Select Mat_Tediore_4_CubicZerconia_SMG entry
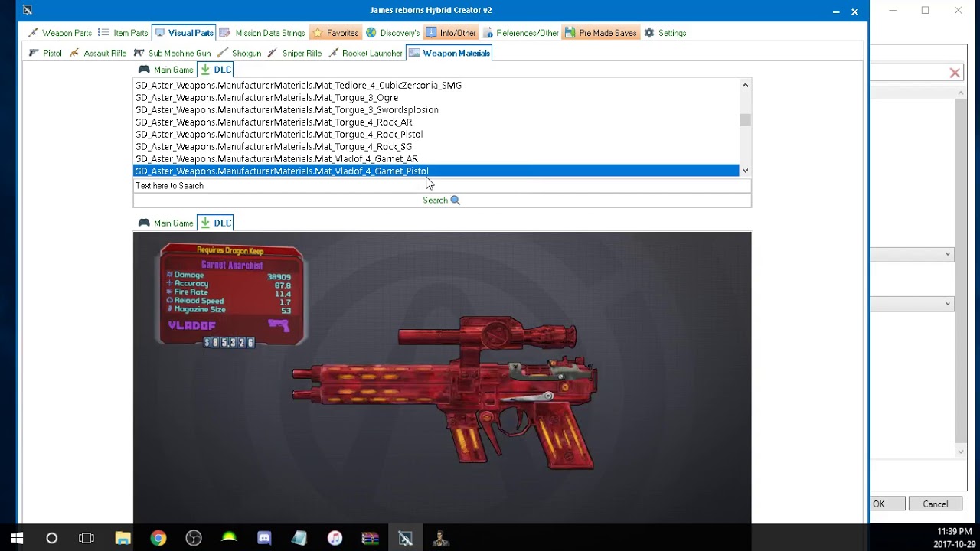The image size is (980, 551). pyautogui.click(x=436, y=85)
